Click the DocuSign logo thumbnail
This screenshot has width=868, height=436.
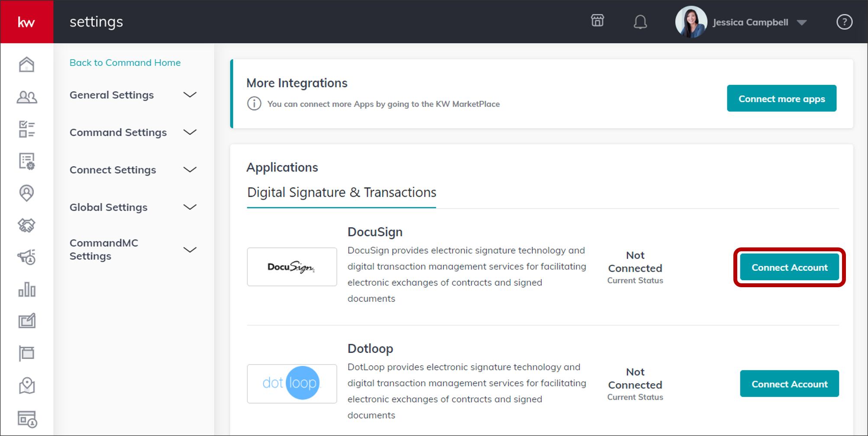(x=292, y=267)
